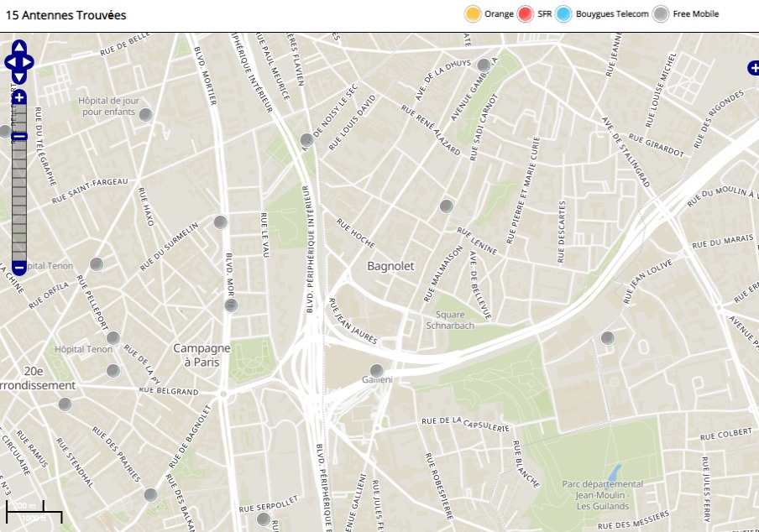The width and height of the screenshot is (759, 532).
Task: Pan the map right with the arrow
Action: pyautogui.click(x=29, y=62)
